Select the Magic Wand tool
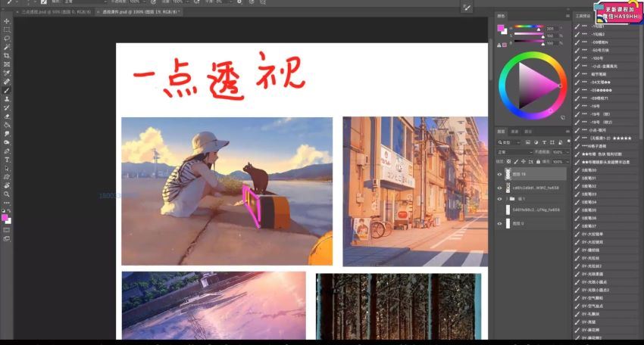 [x=7, y=47]
